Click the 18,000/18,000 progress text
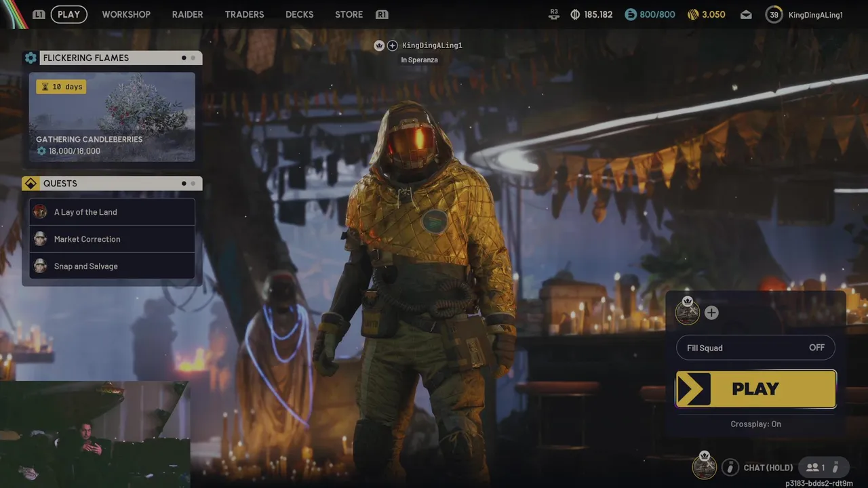868x488 pixels. (75, 151)
